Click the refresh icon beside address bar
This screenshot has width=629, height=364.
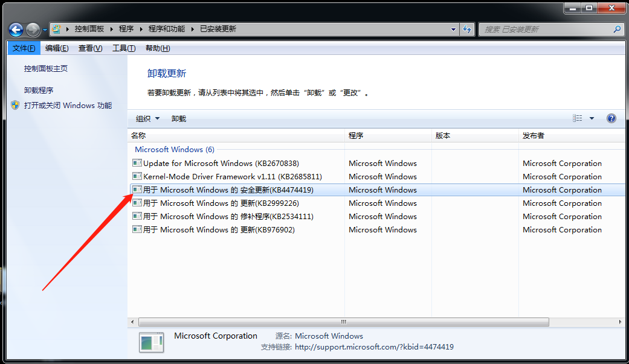pos(467,29)
